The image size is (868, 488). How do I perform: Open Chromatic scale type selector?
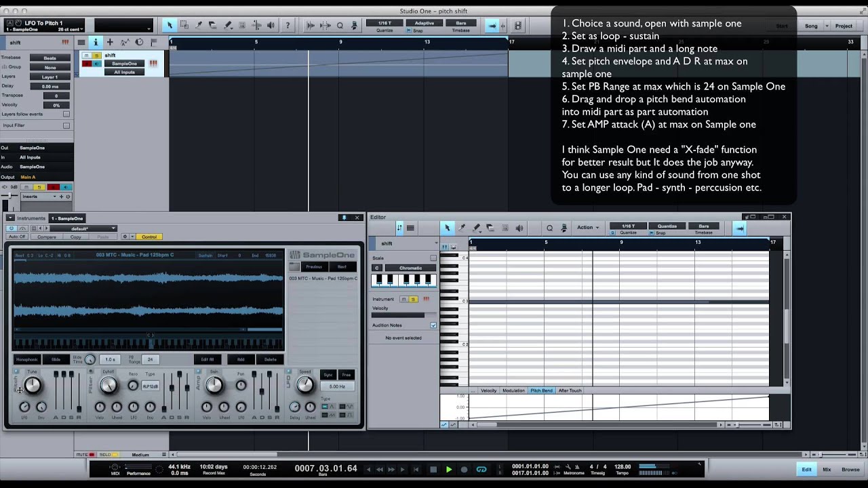click(x=410, y=268)
